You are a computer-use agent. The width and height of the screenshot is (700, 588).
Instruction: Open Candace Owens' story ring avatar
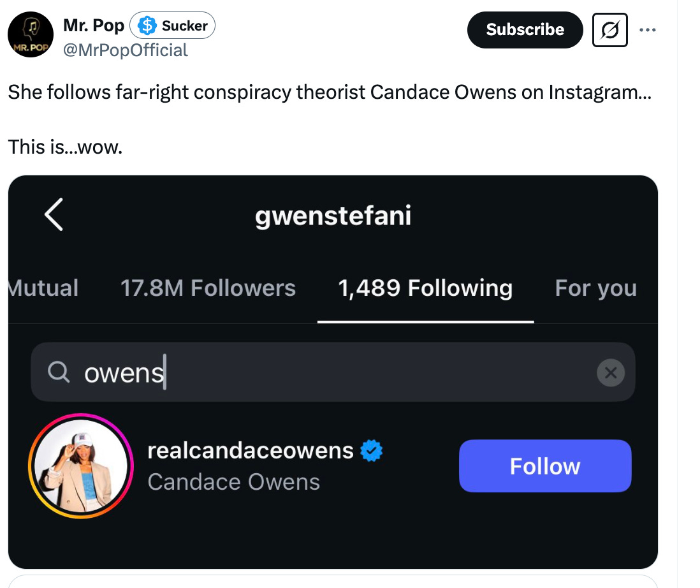(80, 466)
